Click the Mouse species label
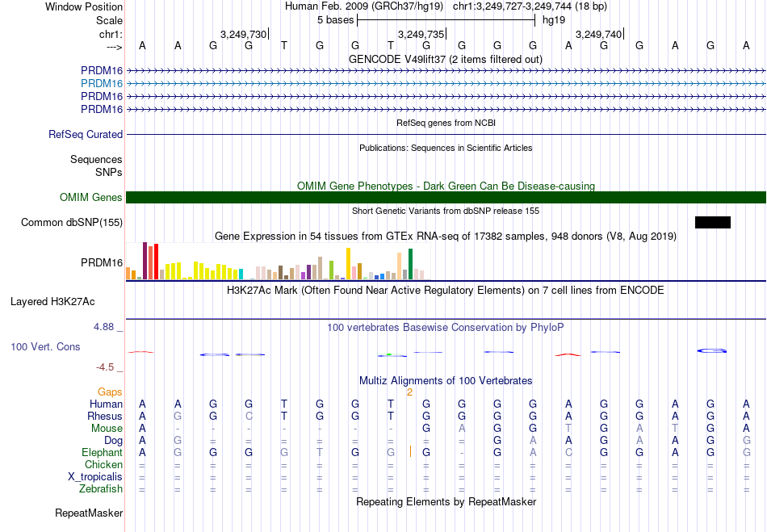 [x=107, y=429]
